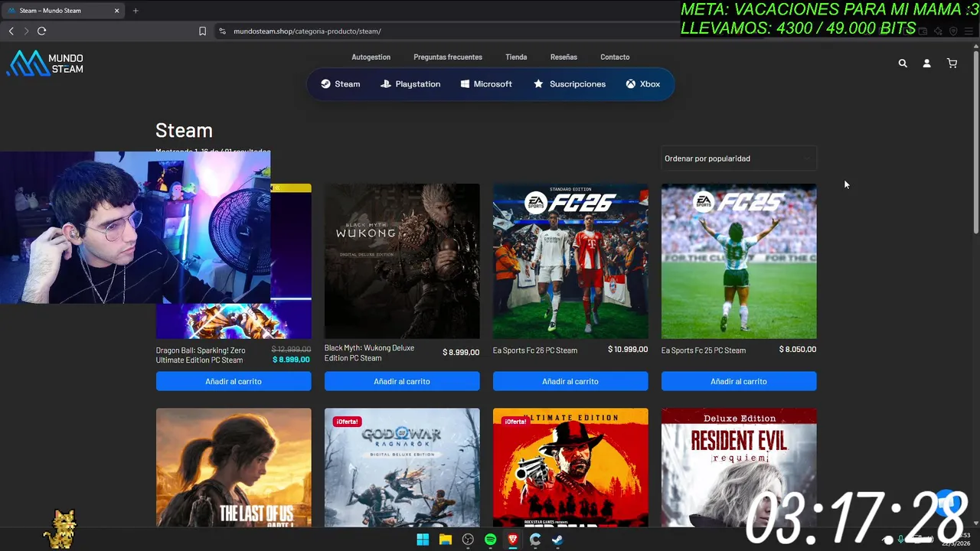
Task: Open Preguntas frecuentes page
Action: (x=448, y=57)
